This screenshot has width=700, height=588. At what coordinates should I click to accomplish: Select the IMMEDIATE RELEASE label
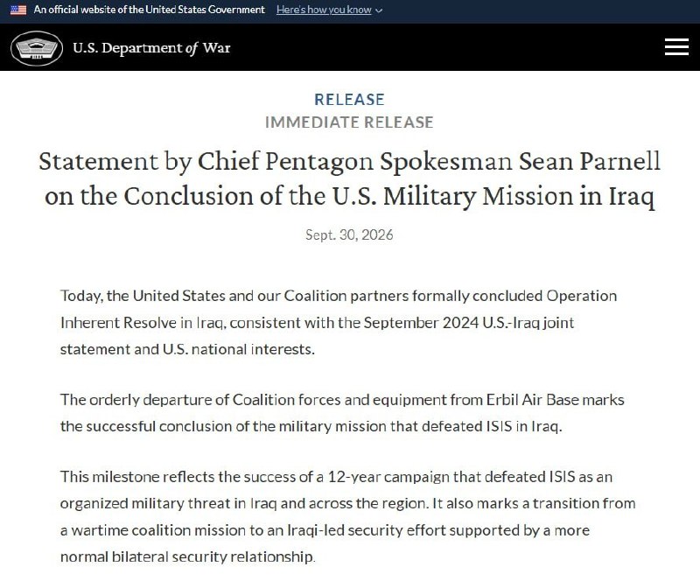pyautogui.click(x=349, y=122)
